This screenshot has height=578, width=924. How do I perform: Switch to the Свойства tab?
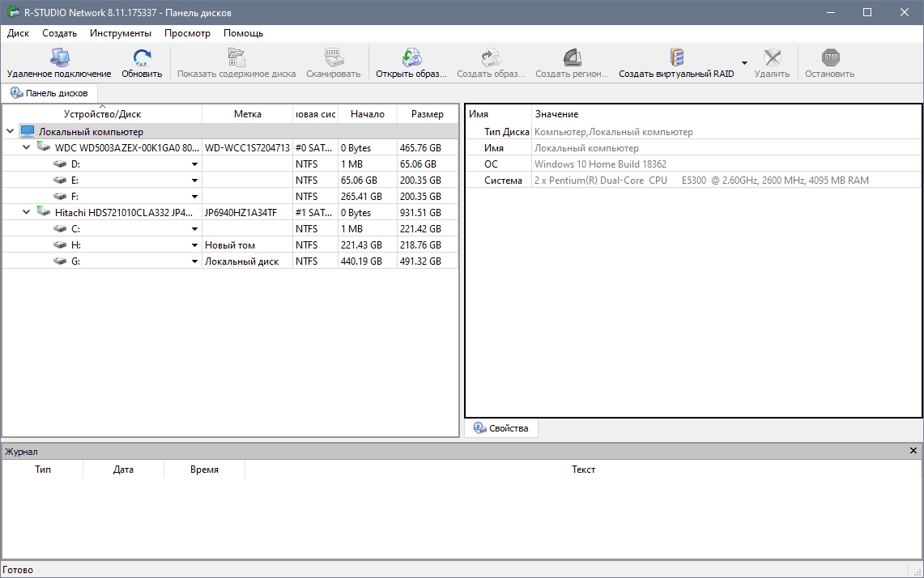[x=501, y=428]
